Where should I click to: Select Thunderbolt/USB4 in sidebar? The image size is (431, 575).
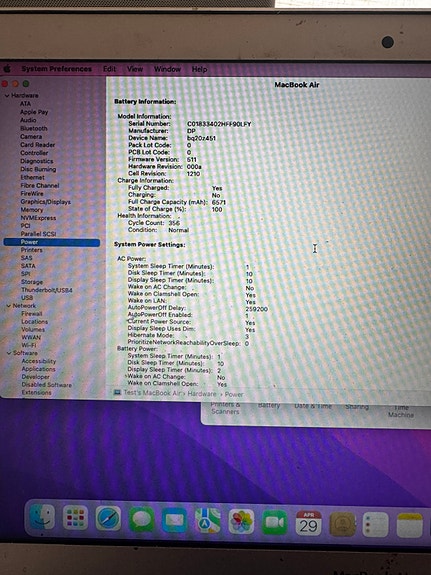click(47, 290)
